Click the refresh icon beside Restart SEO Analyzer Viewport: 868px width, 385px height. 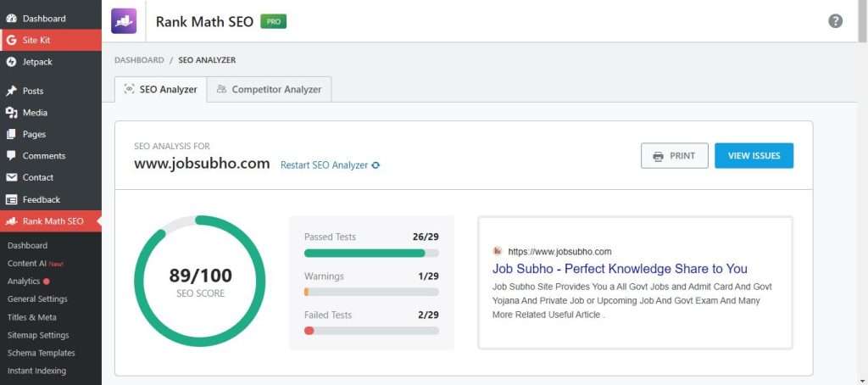click(x=376, y=165)
